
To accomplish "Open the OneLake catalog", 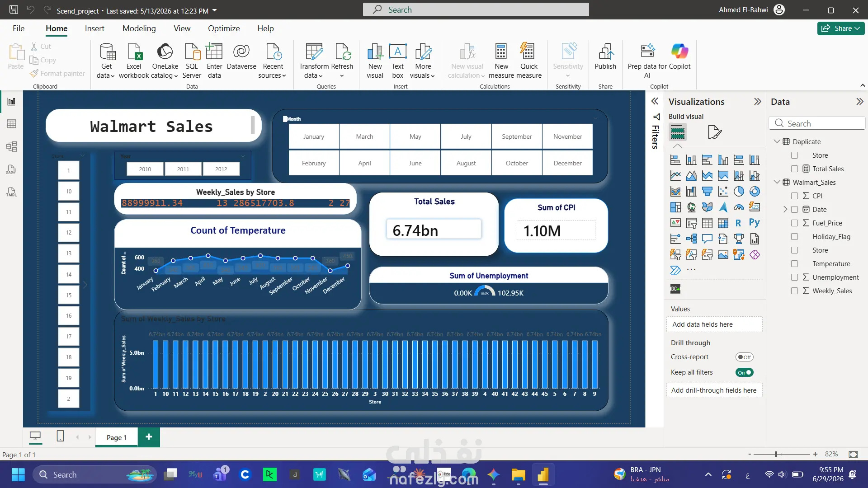I will pyautogui.click(x=165, y=61).
